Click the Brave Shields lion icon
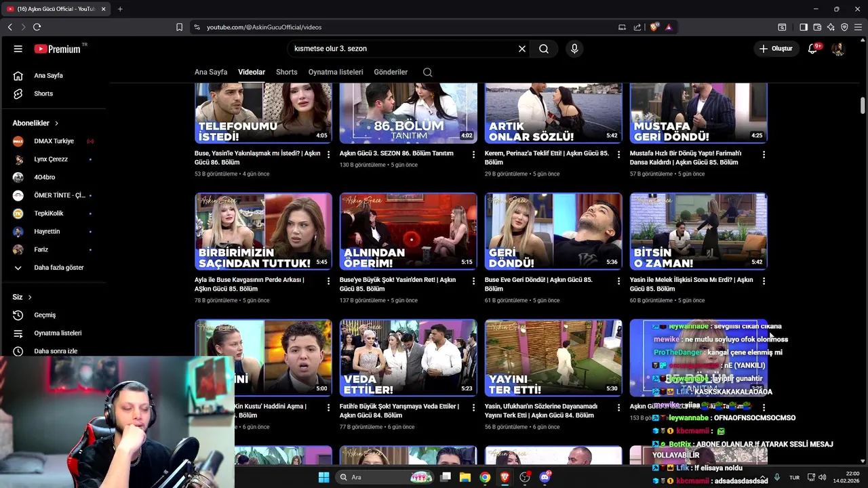 tap(654, 27)
